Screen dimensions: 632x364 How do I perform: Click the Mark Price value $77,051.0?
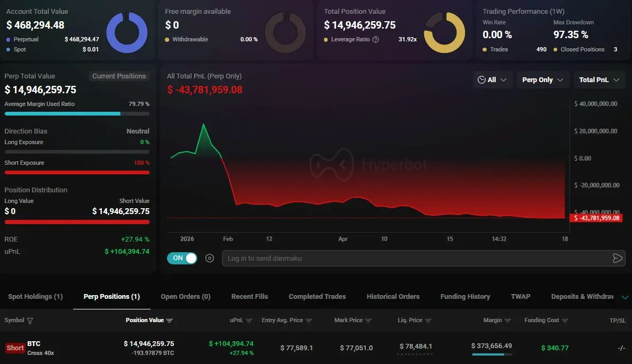pyautogui.click(x=356, y=348)
